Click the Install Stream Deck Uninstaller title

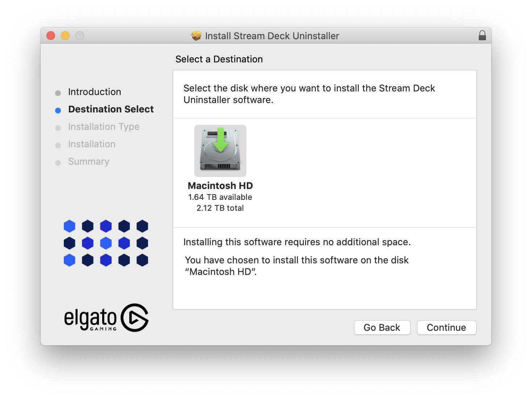coord(272,36)
